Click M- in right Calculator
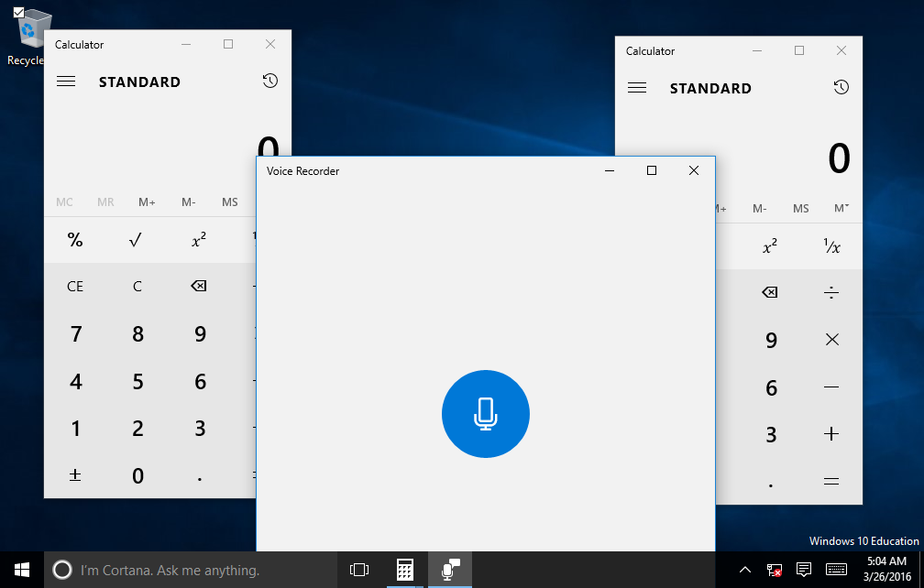This screenshot has width=924, height=588. click(760, 208)
